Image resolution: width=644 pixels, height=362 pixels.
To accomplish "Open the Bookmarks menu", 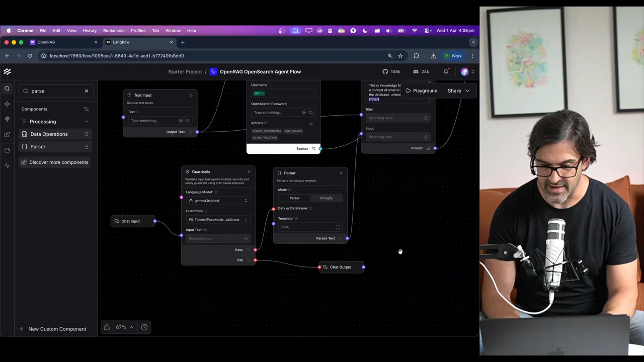I will pyautogui.click(x=114, y=31).
